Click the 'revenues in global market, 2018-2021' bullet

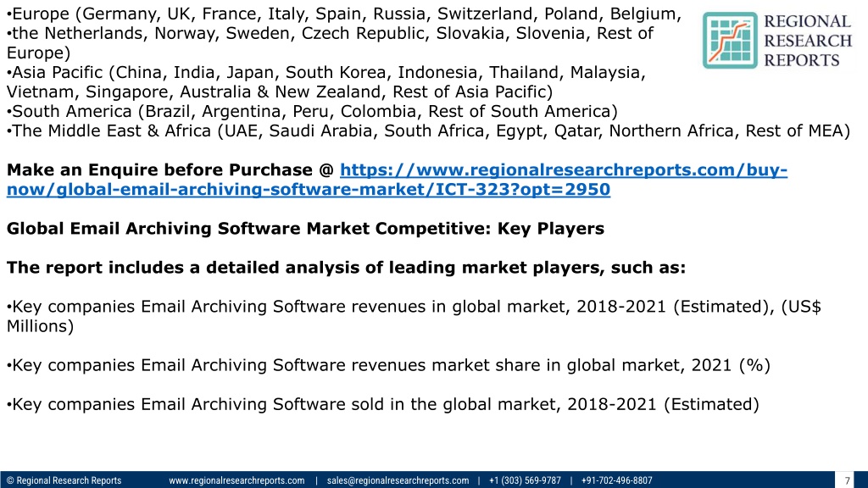coord(414,316)
